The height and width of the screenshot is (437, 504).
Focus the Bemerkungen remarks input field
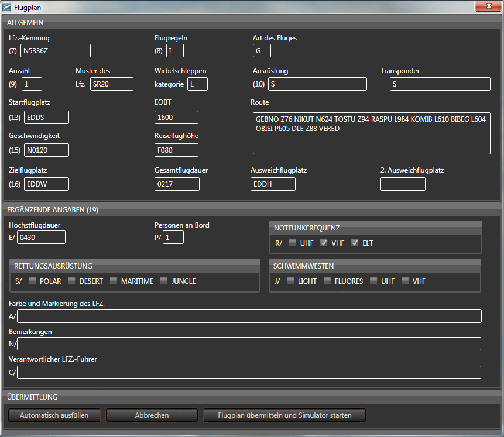249,344
